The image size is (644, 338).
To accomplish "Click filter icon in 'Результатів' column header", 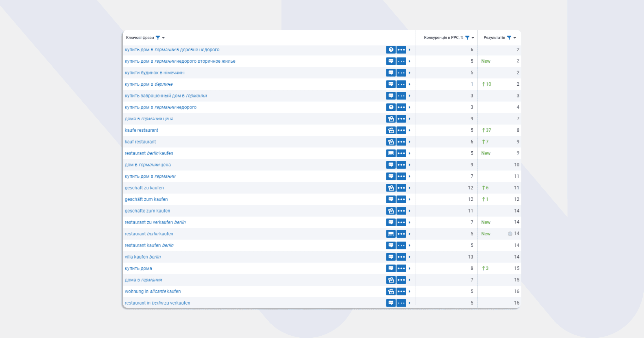I will [x=509, y=38].
